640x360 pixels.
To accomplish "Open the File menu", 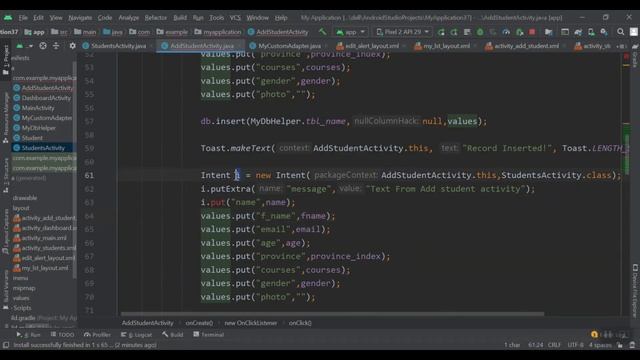I will [x=23, y=18].
